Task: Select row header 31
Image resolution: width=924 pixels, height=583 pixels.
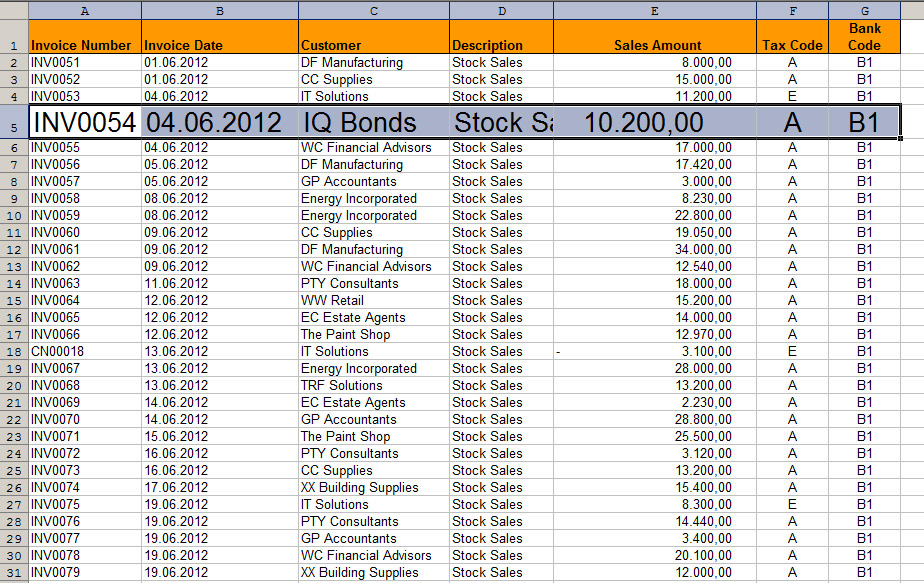Action: (x=14, y=572)
